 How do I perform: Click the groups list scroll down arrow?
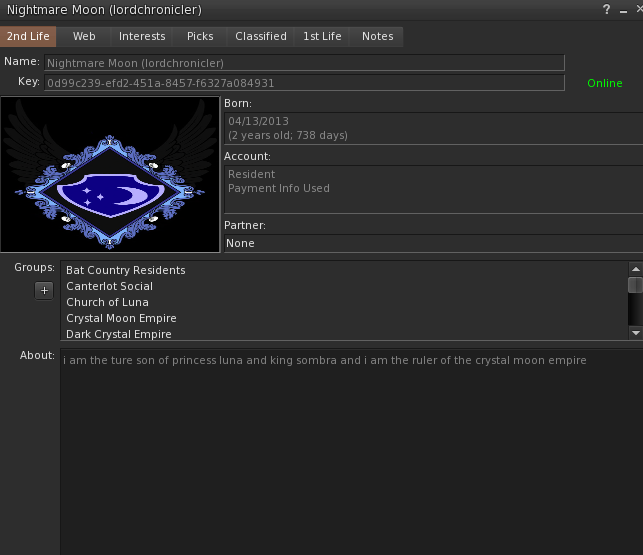pos(636,333)
